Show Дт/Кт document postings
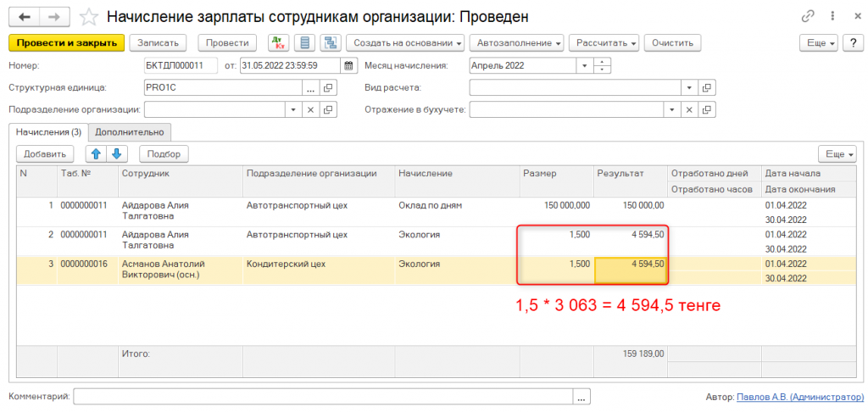 [x=277, y=42]
